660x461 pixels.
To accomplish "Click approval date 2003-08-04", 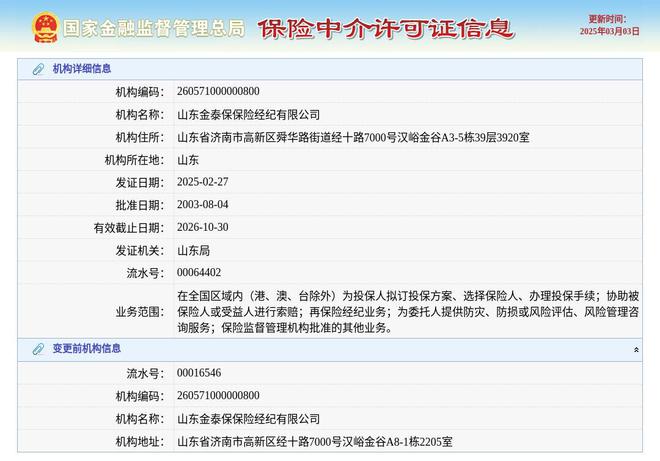I will [x=202, y=205].
